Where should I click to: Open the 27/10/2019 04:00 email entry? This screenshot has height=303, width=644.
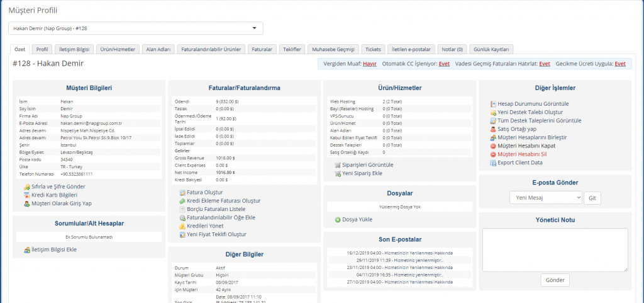pyautogui.click(x=399, y=282)
